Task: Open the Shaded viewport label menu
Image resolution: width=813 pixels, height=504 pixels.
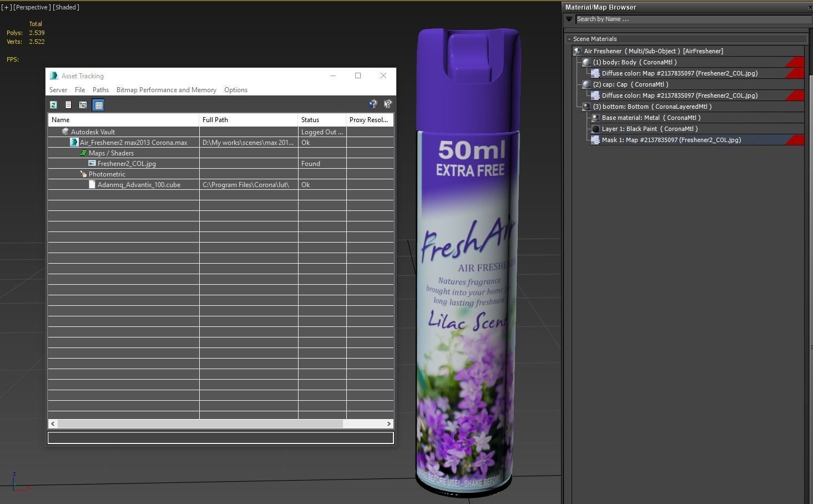Action: click(x=66, y=7)
